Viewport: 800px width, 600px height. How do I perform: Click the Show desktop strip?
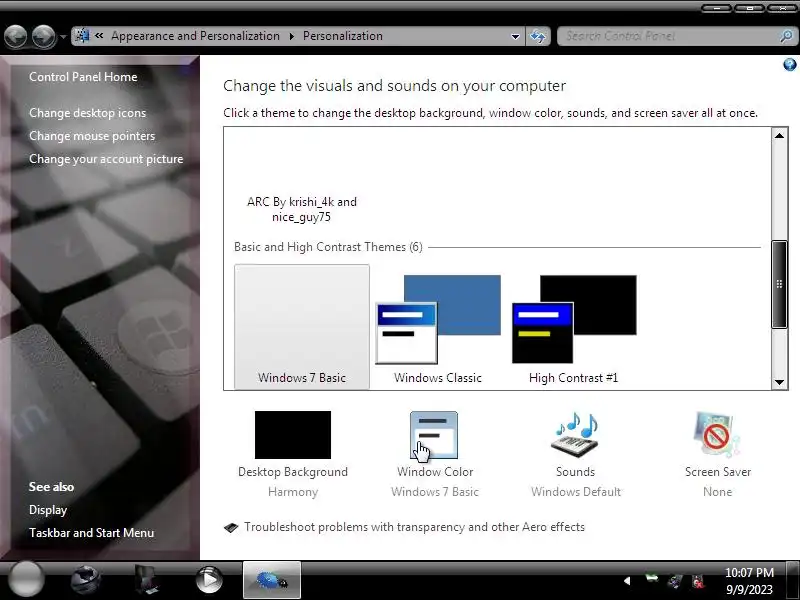(792, 580)
